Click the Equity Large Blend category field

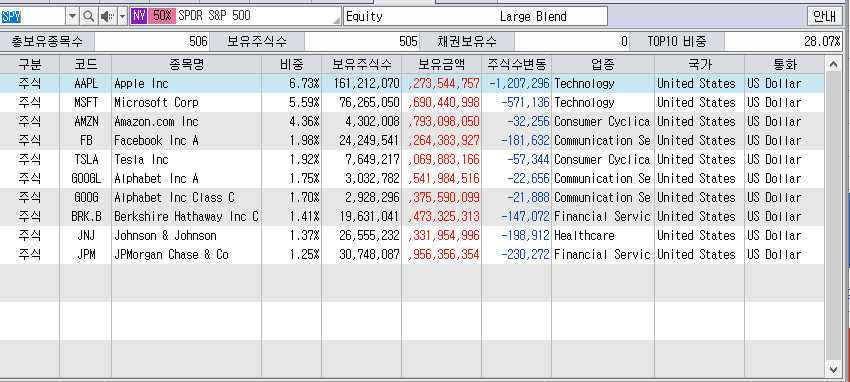(475, 16)
